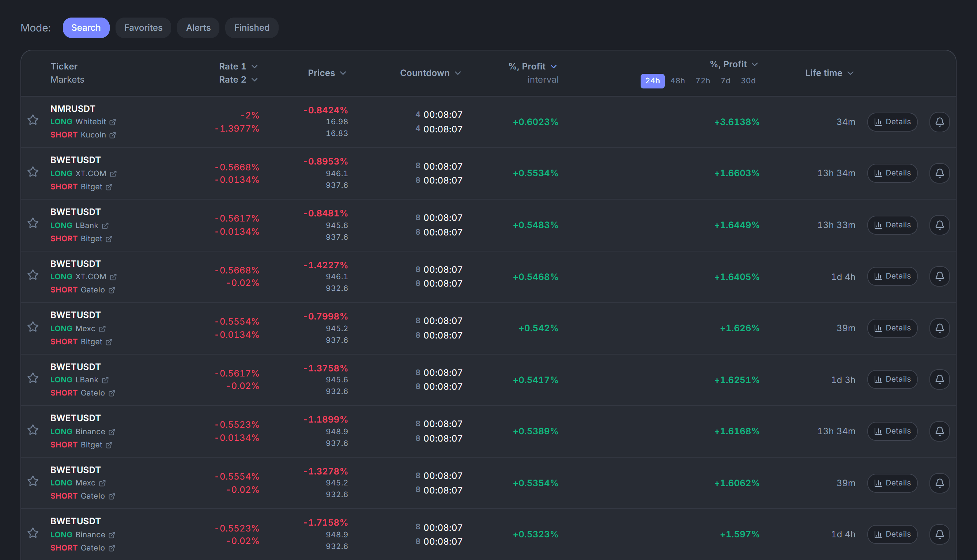Open XT.COM link icon in 13h 34m row

coord(113,174)
